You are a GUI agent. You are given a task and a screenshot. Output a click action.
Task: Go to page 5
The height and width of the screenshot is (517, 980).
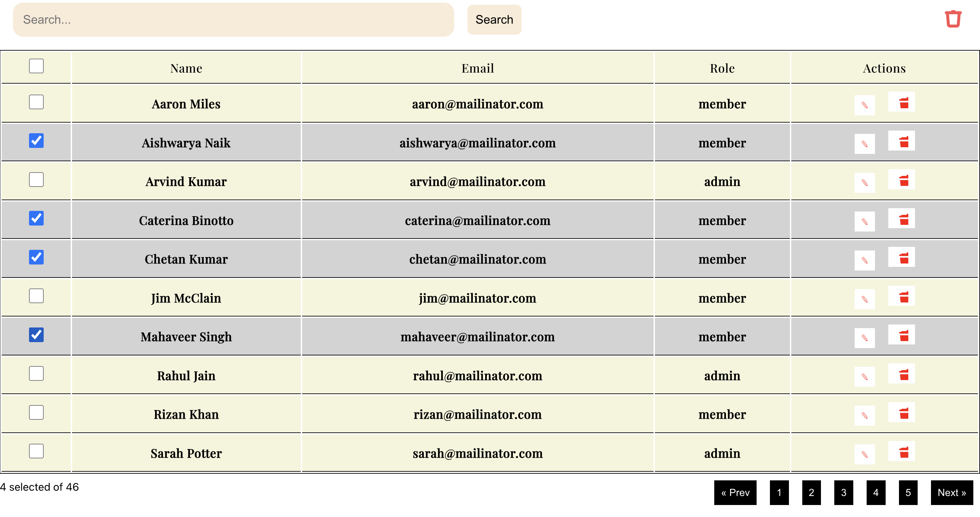point(908,492)
